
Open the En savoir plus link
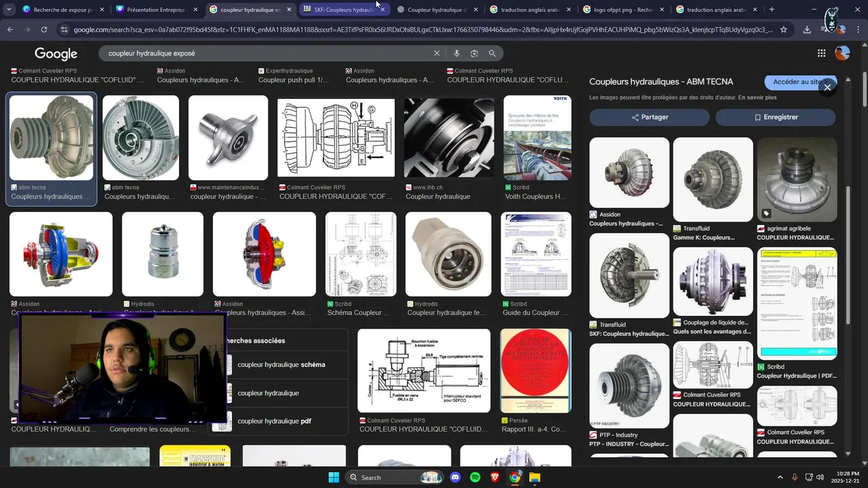757,98
